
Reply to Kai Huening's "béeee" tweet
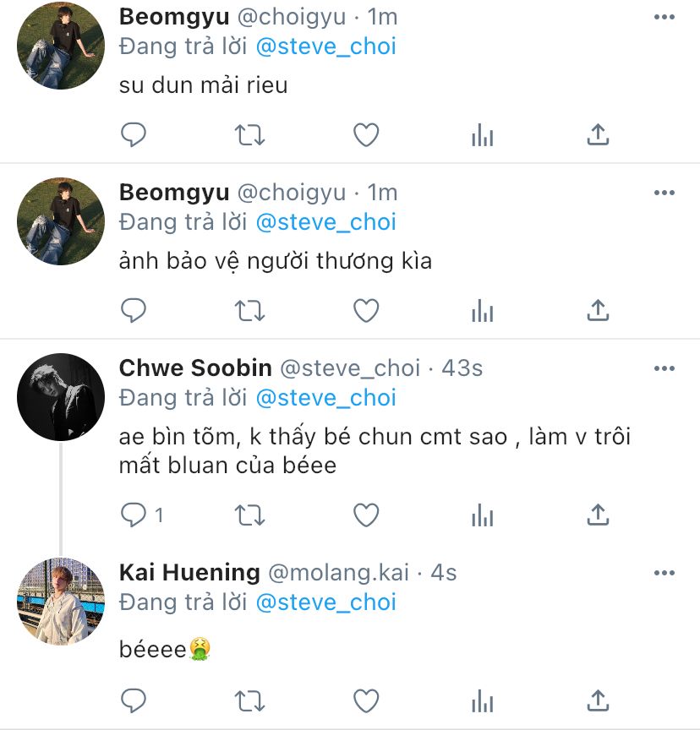tap(134, 700)
